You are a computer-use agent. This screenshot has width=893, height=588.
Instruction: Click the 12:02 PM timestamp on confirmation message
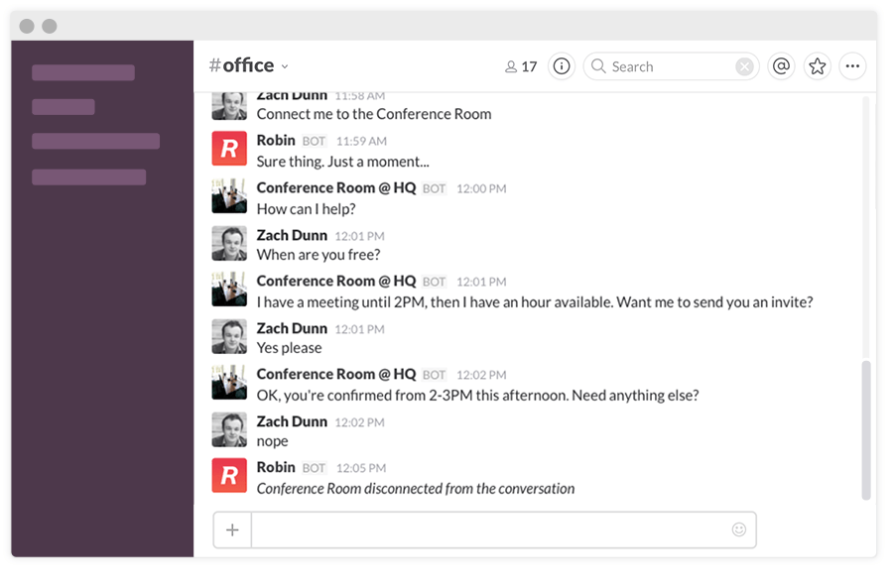coord(481,375)
